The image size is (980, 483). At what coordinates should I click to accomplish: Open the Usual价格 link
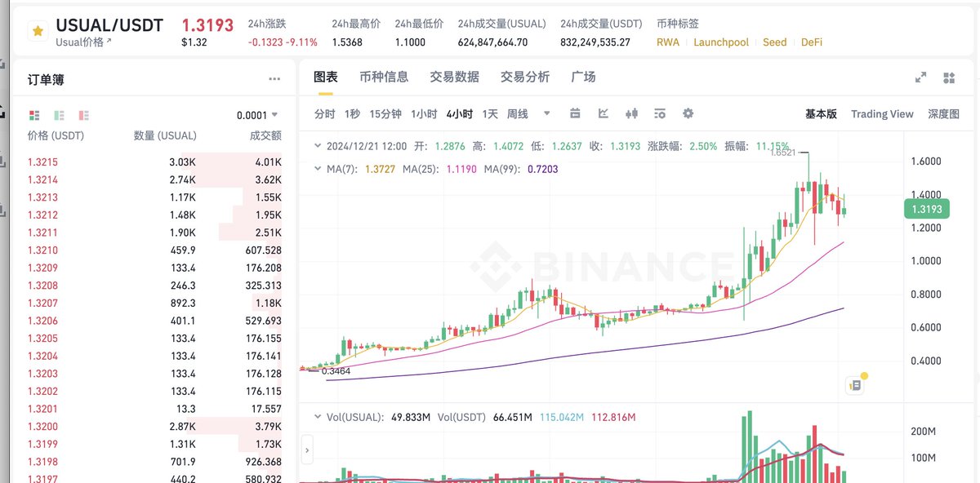83,42
